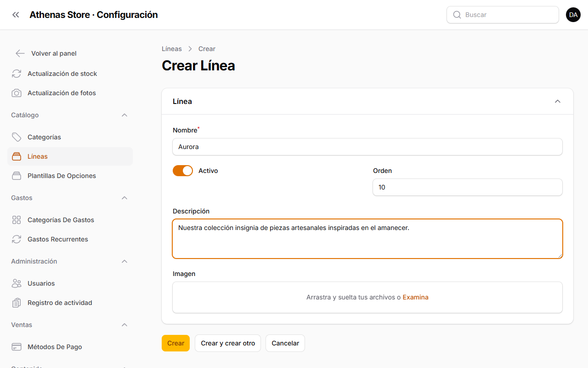Click the Plantillas De Opciones icon
This screenshot has width=588, height=368.
tap(17, 176)
